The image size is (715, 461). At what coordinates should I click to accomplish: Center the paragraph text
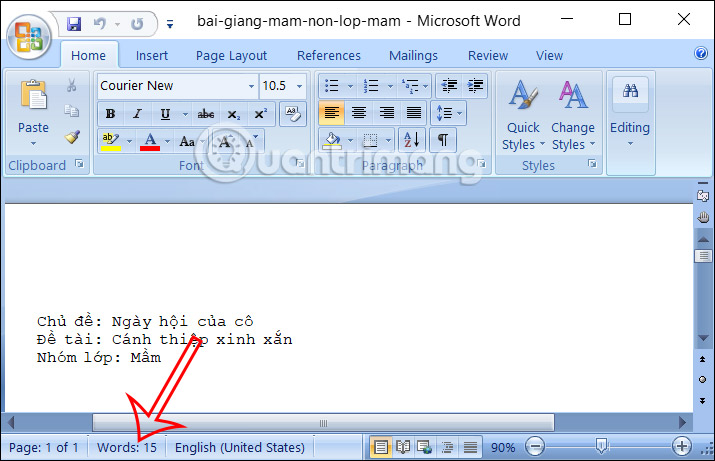point(359,113)
